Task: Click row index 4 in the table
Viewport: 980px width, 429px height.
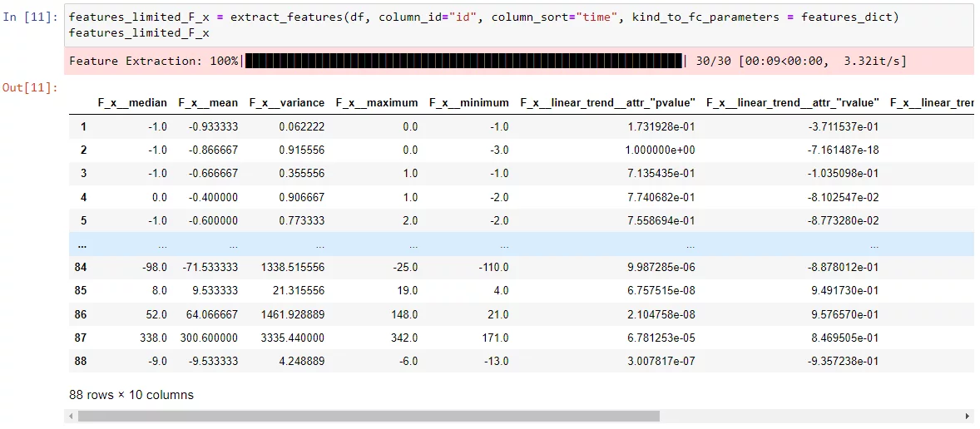Action: 83,197
